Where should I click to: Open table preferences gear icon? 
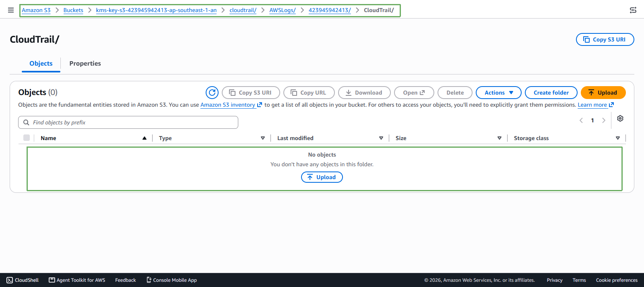point(620,118)
